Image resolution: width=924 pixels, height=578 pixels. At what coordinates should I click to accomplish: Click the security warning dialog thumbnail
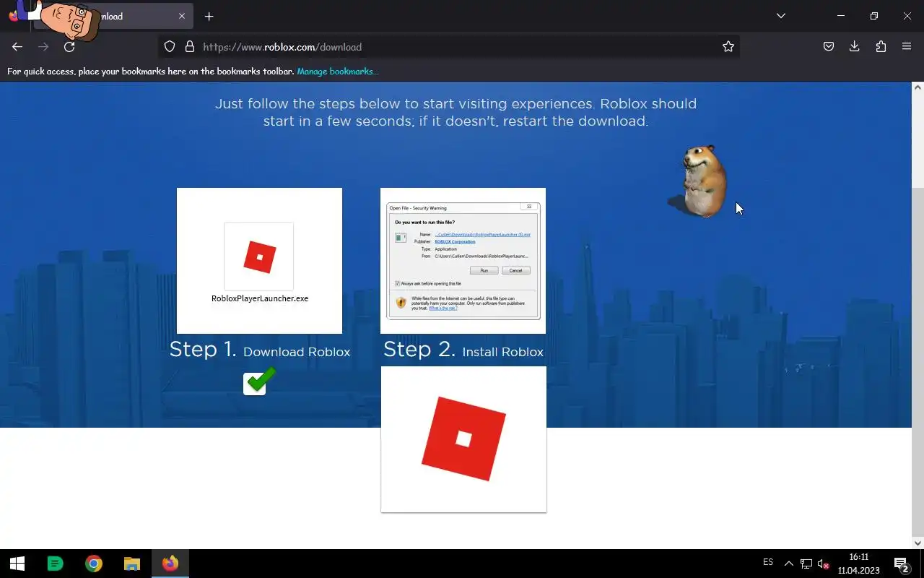click(463, 261)
